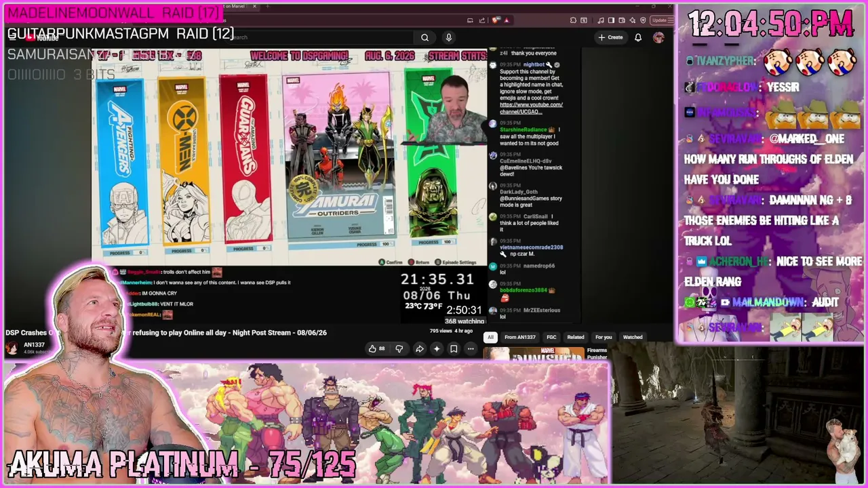Open a new browser tab with plus

click(x=267, y=6)
